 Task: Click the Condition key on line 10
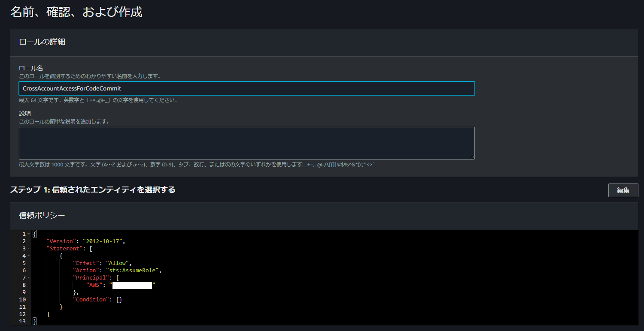(x=91, y=299)
